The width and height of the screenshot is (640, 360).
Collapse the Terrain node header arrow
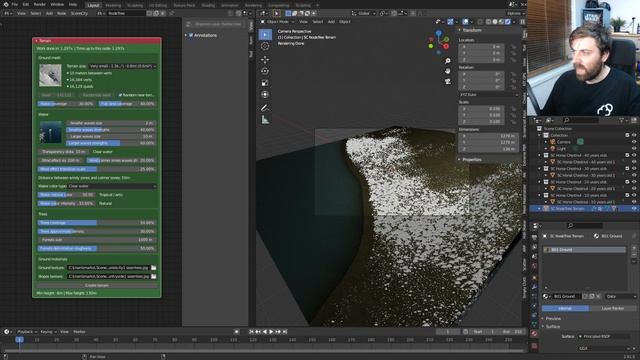click(x=36, y=41)
